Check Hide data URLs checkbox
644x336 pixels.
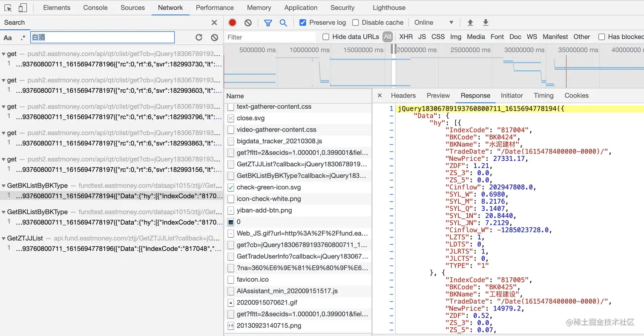tap(326, 37)
